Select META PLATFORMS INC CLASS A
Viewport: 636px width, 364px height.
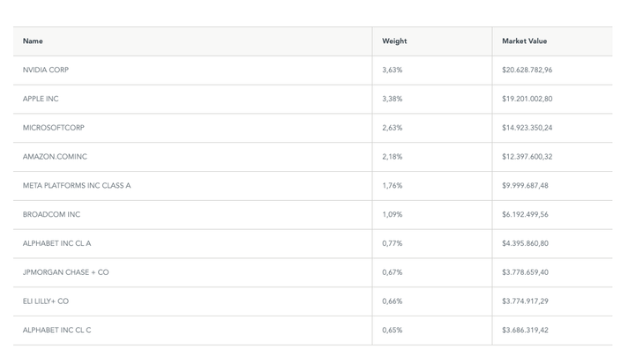(x=77, y=186)
